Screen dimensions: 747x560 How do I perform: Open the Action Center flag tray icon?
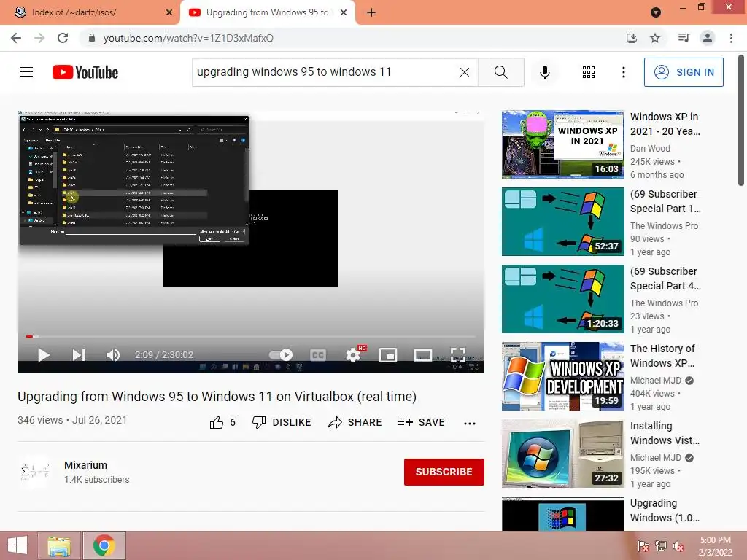pyautogui.click(x=643, y=546)
